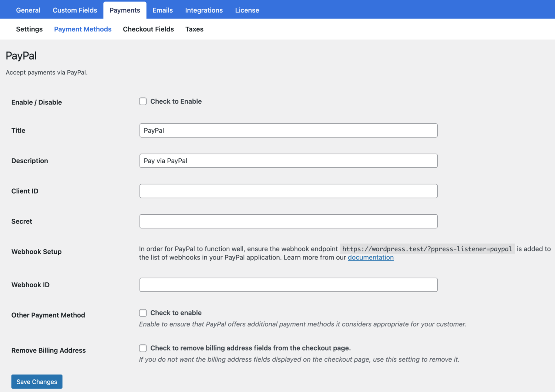Image resolution: width=555 pixels, height=392 pixels.
Task: Tick the Check to Enable PayPal checkbox
Action: [x=143, y=101]
